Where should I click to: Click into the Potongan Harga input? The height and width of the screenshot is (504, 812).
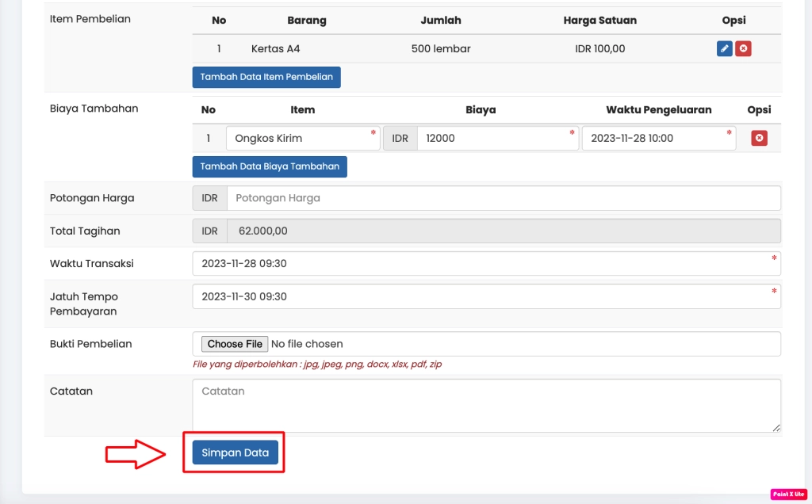[x=503, y=198]
